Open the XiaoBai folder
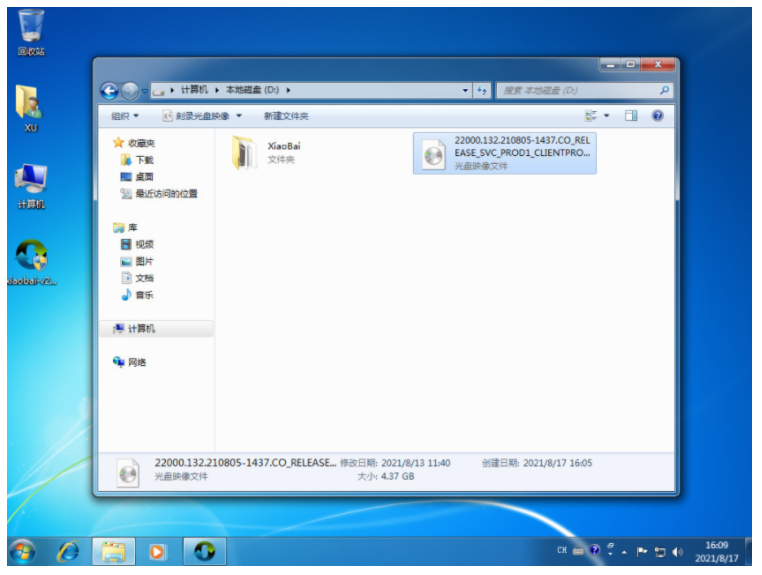This screenshot has width=762, height=575. click(245, 152)
